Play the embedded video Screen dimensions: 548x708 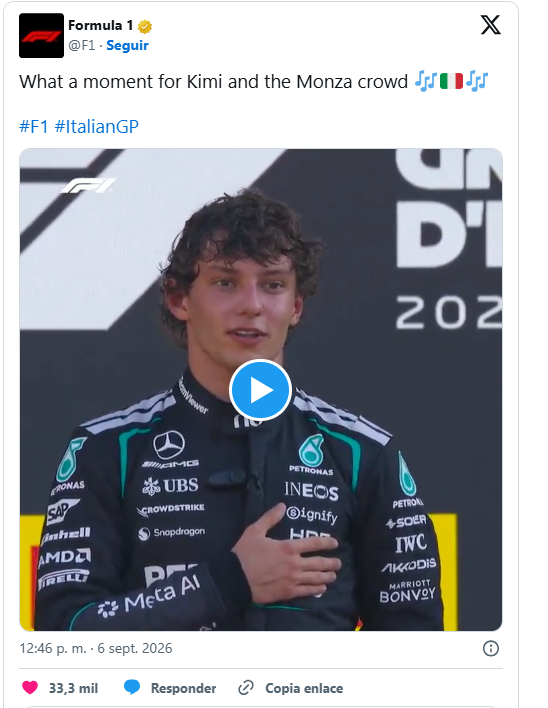(260, 390)
